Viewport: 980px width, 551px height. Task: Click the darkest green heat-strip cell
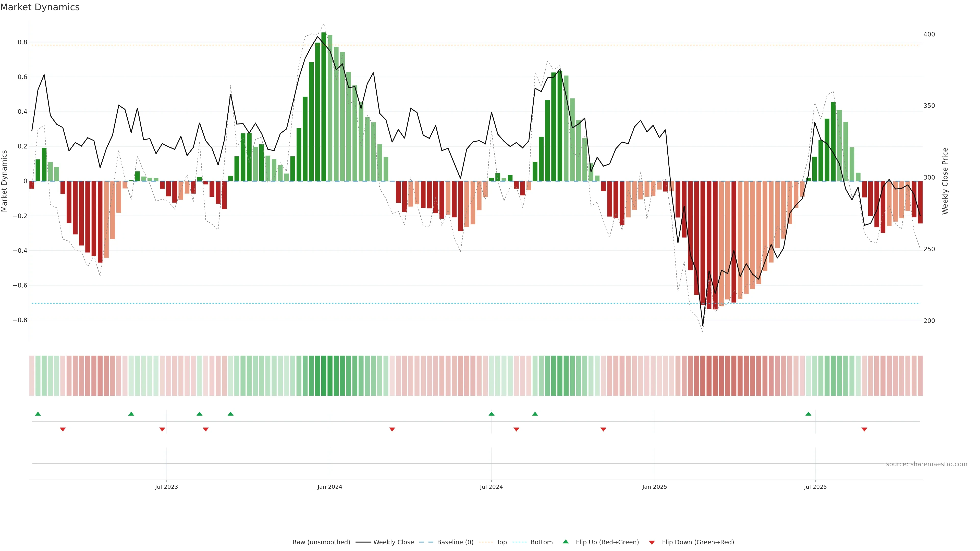tap(324, 376)
